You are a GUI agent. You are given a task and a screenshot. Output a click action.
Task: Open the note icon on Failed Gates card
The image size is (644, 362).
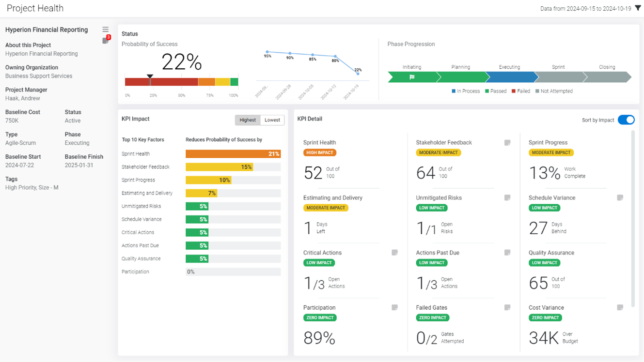coord(507,307)
